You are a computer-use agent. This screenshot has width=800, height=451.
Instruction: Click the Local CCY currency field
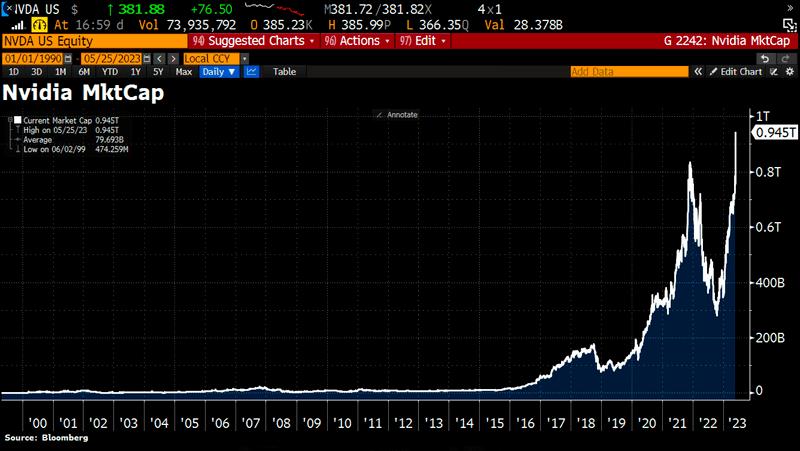click(x=211, y=59)
